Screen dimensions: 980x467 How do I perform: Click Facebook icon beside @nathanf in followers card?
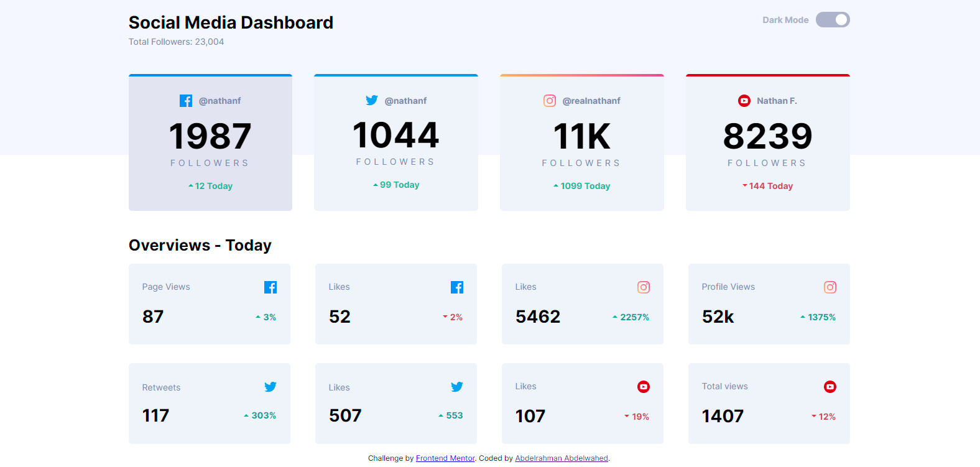(x=186, y=101)
